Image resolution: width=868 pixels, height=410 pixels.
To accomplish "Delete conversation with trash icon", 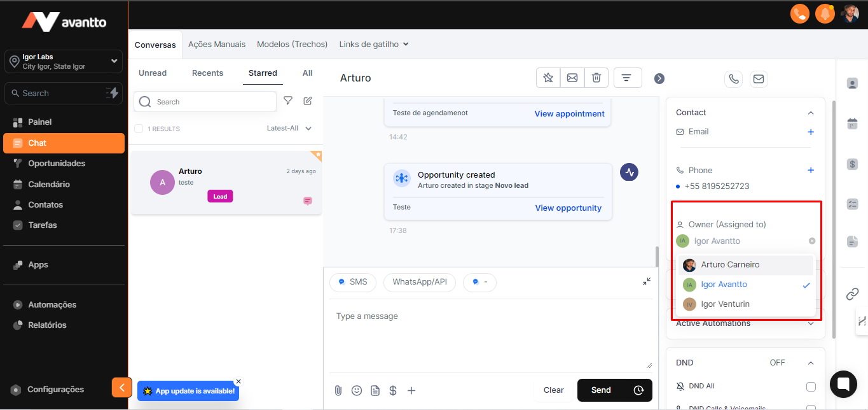I will [x=596, y=78].
